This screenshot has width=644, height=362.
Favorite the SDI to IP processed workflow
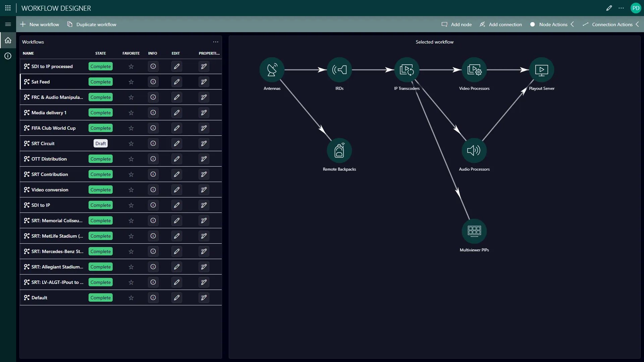pos(131,66)
